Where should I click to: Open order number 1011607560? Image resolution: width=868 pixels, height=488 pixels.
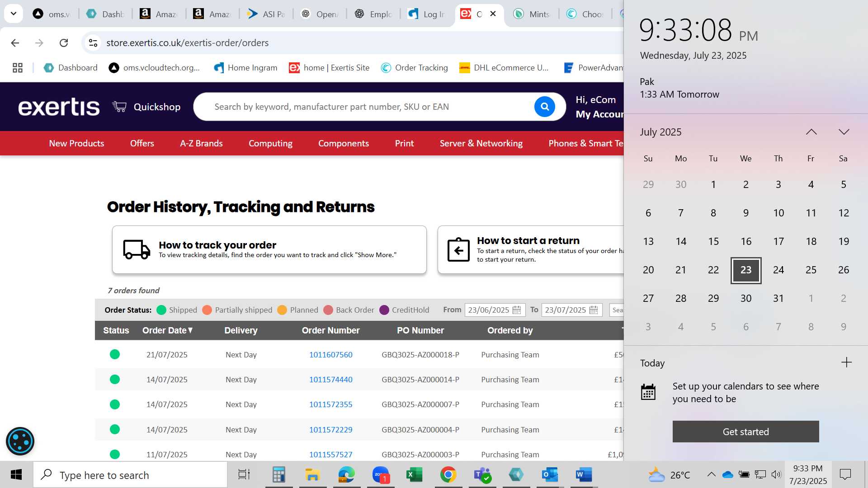point(331,355)
